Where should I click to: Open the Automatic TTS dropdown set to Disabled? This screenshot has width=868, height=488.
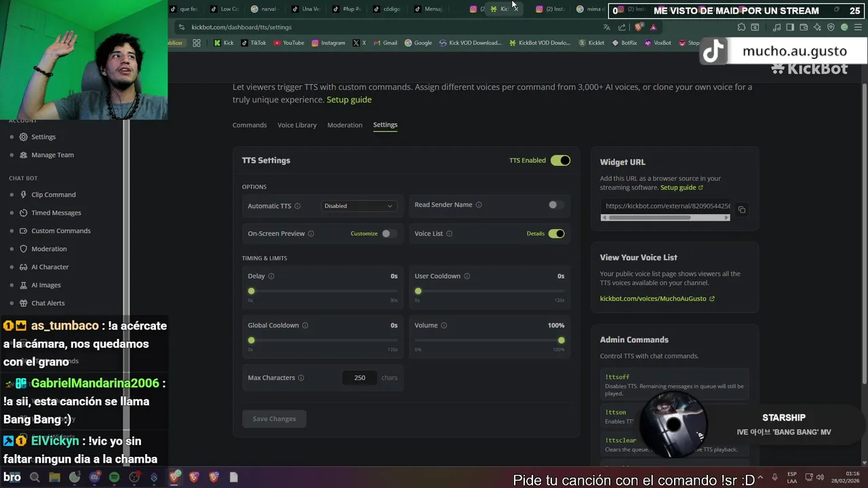(358, 206)
